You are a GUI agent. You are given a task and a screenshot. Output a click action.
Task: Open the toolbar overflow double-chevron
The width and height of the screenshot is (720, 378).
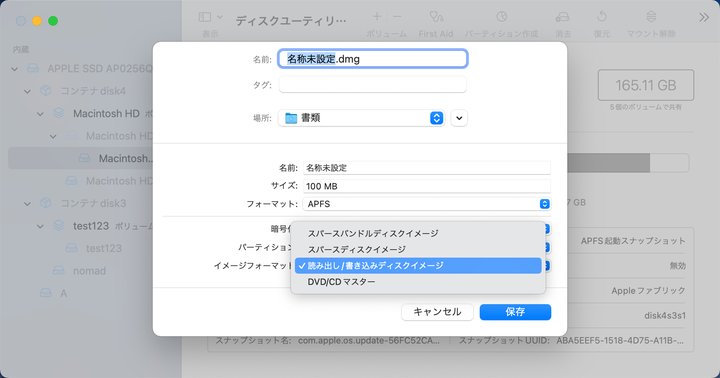click(x=704, y=18)
